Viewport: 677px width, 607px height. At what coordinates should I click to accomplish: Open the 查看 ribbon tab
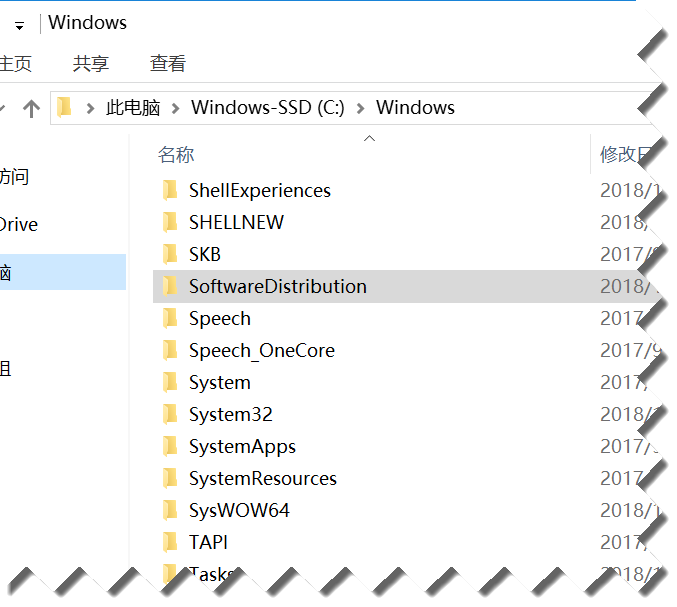168,63
